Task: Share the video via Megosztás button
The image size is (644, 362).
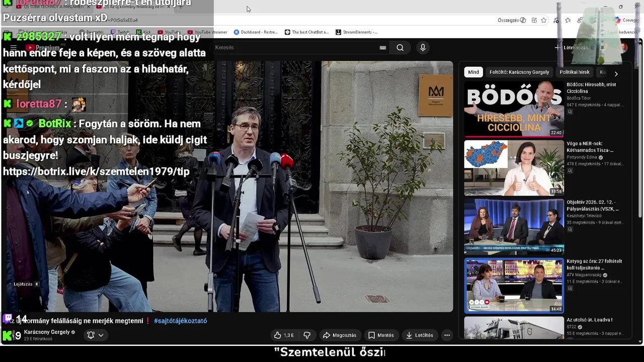Action: click(340, 335)
